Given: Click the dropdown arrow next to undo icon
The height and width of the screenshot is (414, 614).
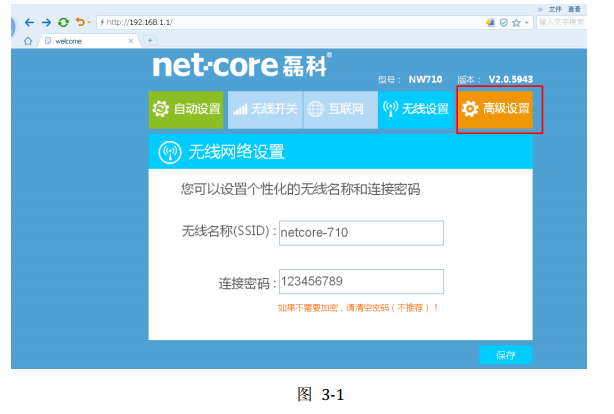Looking at the screenshot, I should pos(89,22).
